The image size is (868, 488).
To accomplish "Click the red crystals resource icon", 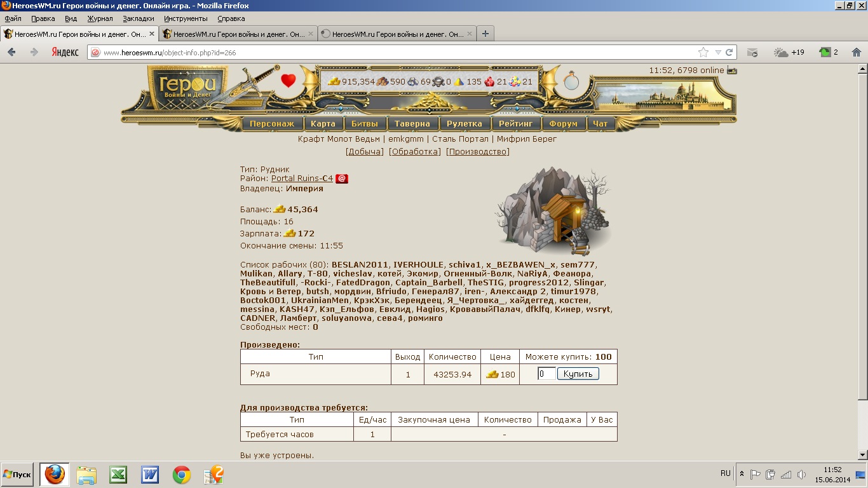I will pos(489,81).
